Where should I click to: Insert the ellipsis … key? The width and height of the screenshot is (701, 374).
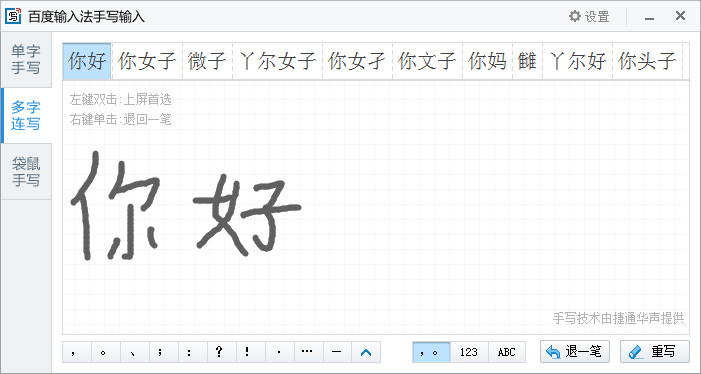pyautogui.click(x=308, y=352)
